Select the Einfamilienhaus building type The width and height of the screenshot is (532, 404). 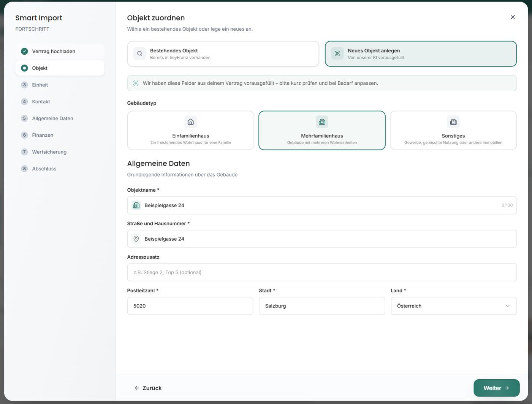[191, 130]
